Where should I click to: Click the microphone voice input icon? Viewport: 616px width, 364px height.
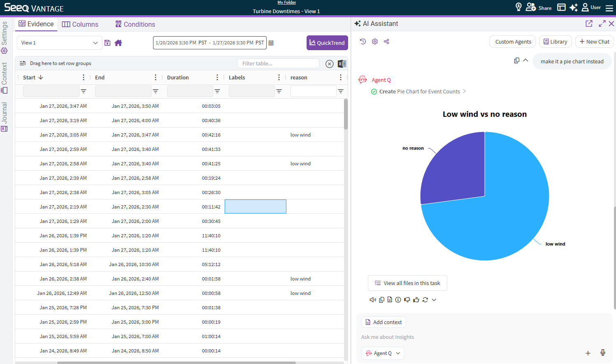pyautogui.click(x=602, y=352)
